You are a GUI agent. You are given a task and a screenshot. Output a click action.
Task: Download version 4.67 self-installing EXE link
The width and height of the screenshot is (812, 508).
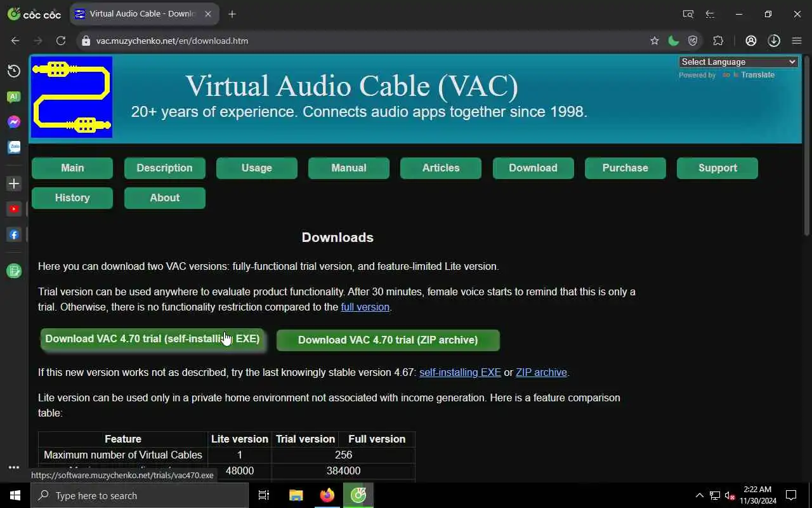click(x=460, y=373)
